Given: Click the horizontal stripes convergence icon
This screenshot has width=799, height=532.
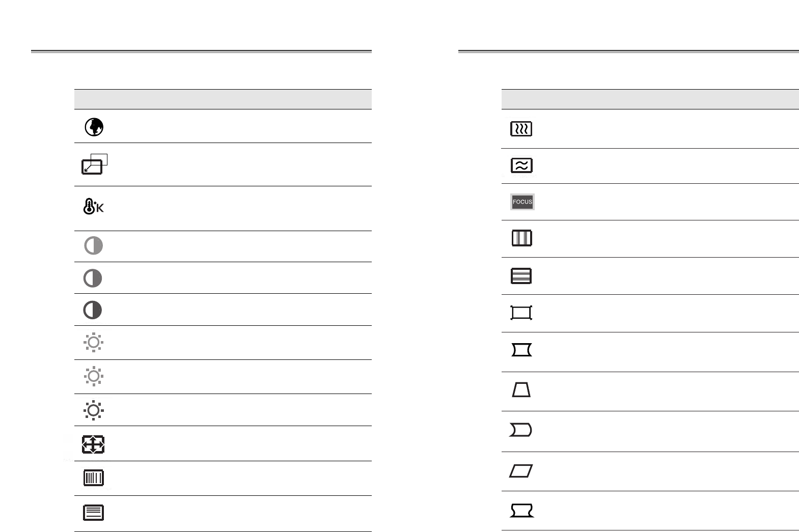Looking at the screenshot, I should [521, 276].
